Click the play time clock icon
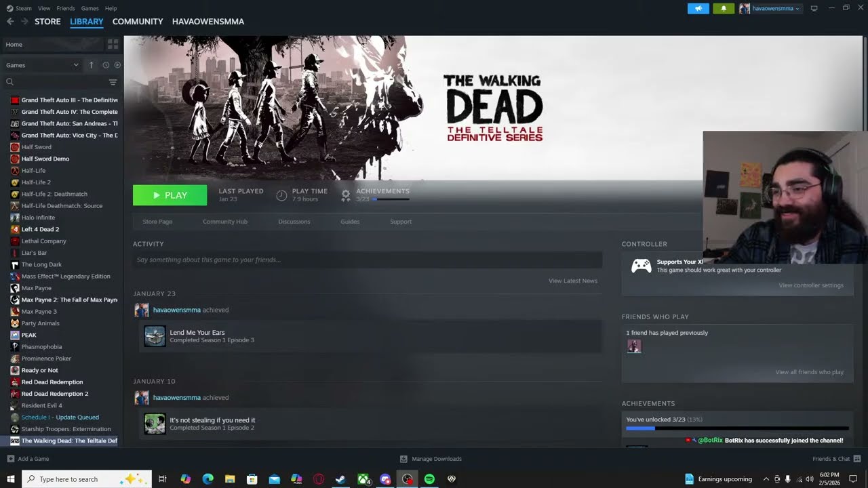 (281, 195)
